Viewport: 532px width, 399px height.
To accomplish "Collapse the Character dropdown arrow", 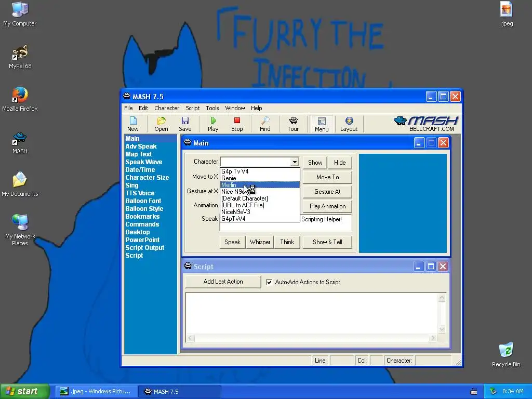I will [x=295, y=162].
